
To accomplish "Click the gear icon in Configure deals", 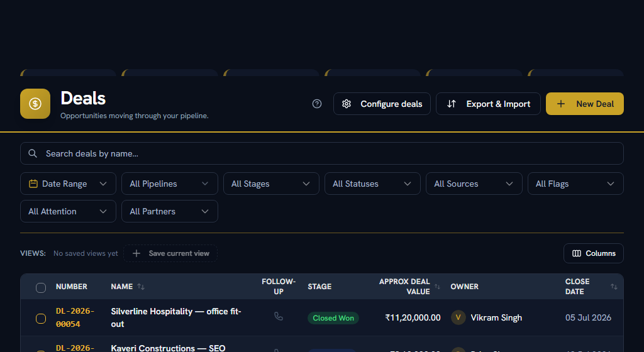I will click(x=347, y=104).
